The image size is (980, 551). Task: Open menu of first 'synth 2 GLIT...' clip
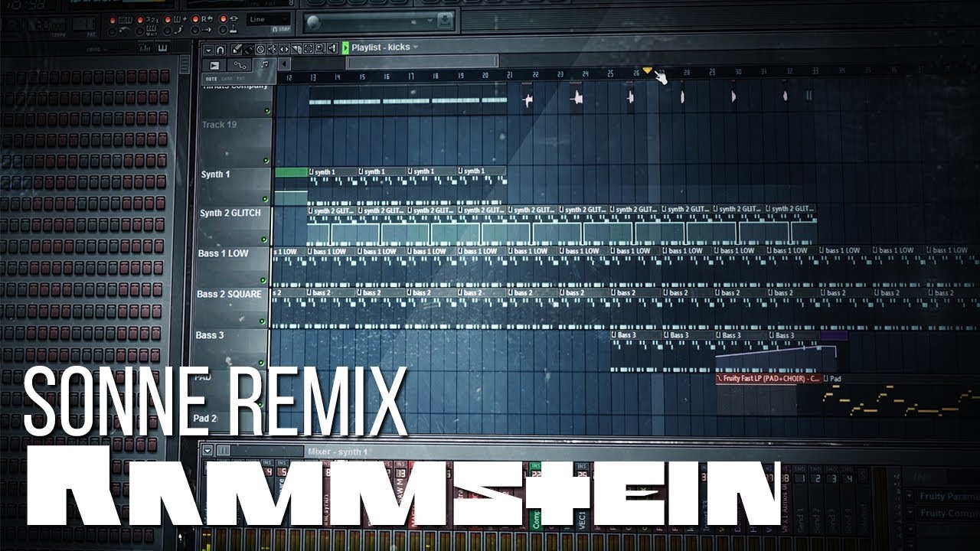pos(312,209)
